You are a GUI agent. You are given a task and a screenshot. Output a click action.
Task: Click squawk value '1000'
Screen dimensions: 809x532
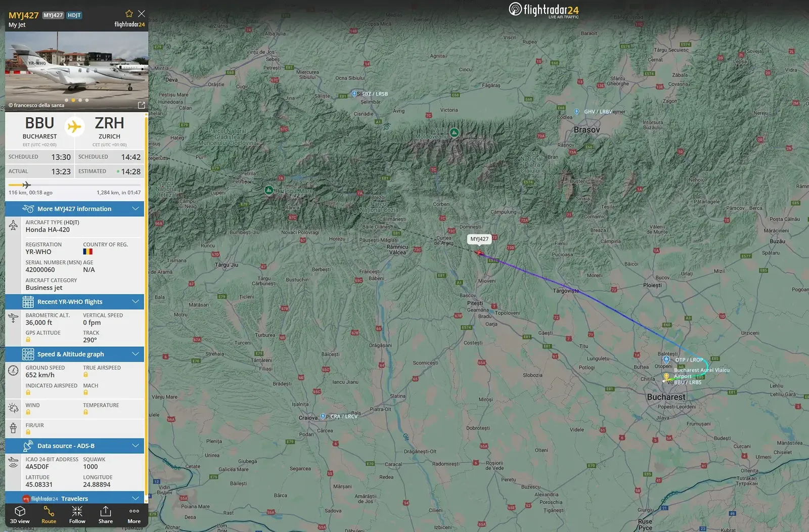point(91,467)
